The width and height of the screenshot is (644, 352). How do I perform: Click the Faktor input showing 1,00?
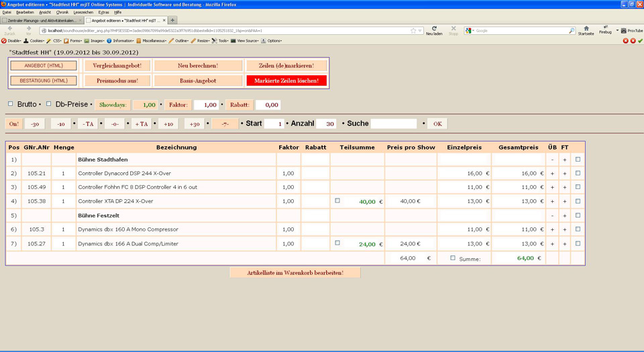point(206,105)
